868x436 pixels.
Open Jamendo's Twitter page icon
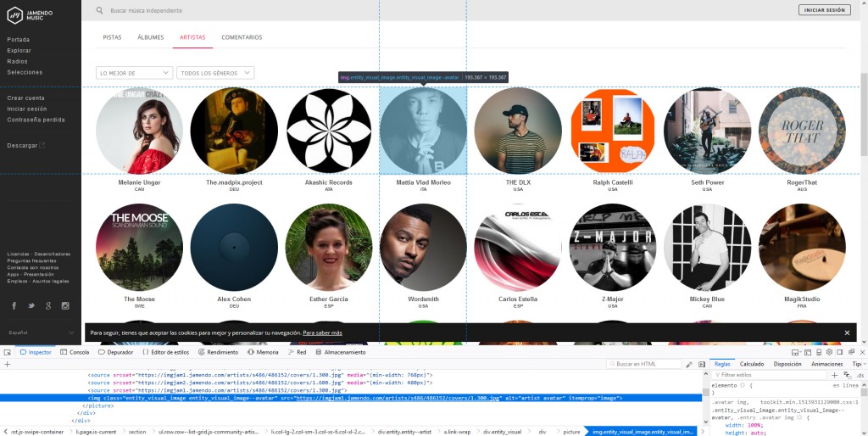tap(31, 305)
